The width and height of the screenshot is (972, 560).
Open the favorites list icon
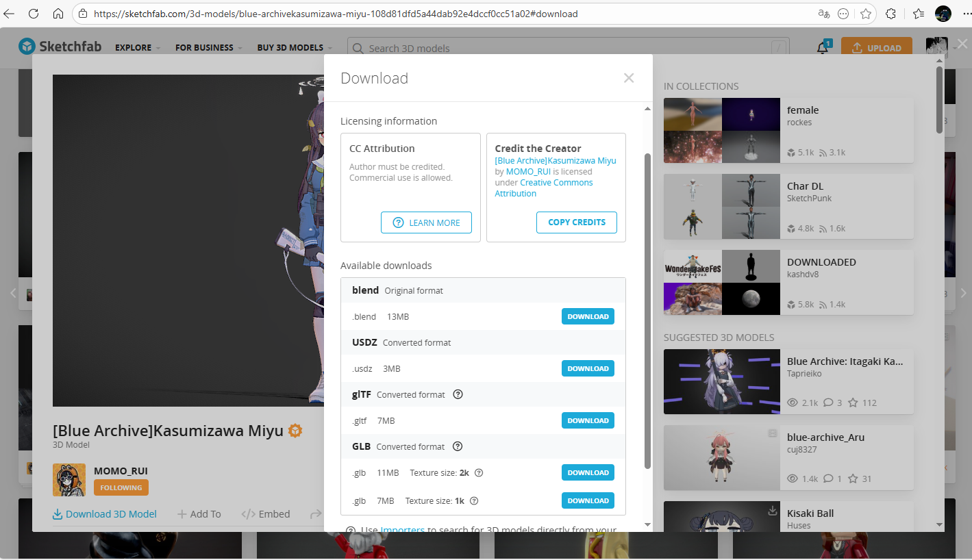[x=919, y=14]
